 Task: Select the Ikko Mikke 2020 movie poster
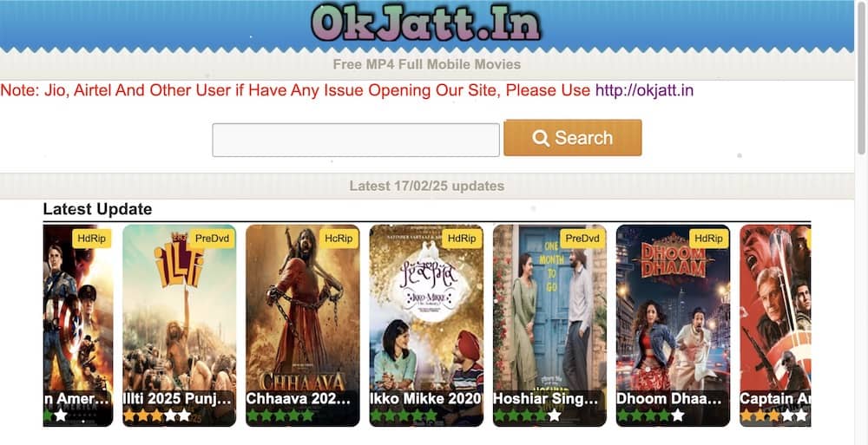[x=426, y=325]
